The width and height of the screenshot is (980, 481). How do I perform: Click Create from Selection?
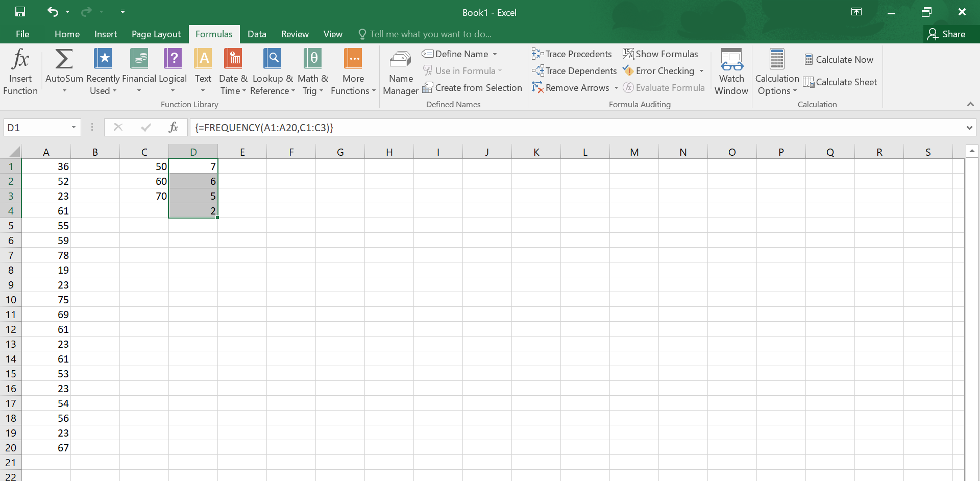coord(473,87)
